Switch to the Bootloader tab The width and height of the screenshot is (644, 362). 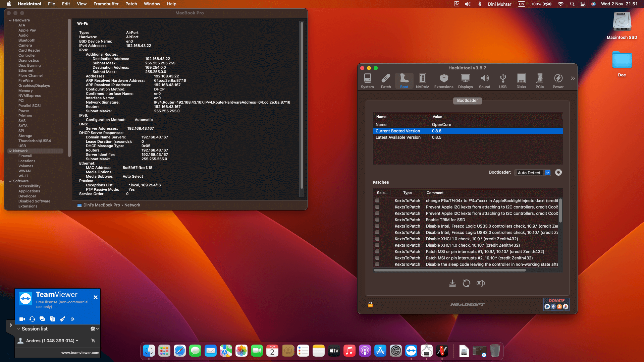point(467,101)
